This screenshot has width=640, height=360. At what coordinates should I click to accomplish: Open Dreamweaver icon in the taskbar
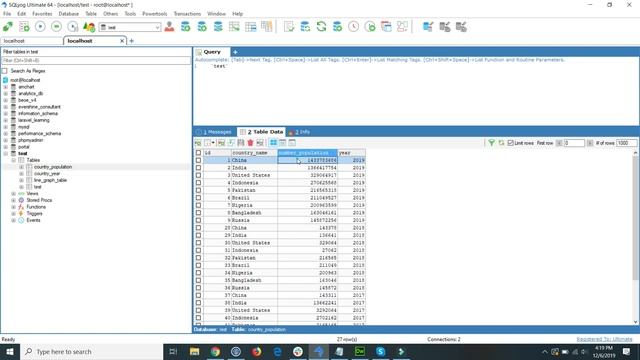(360, 351)
